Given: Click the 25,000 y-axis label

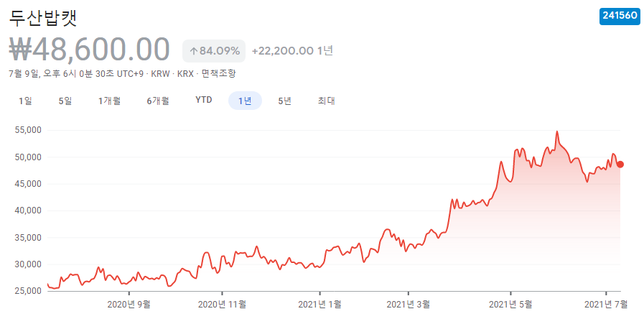Looking at the screenshot, I should [x=27, y=291].
